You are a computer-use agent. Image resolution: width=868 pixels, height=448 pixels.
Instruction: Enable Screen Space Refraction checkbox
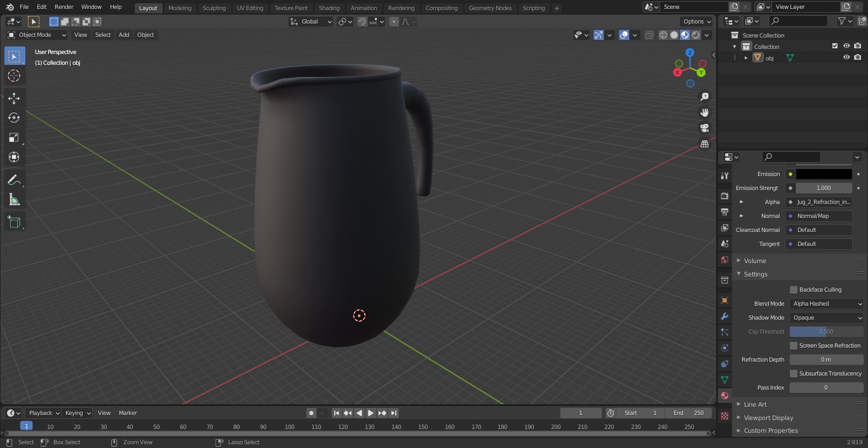pos(794,346)
